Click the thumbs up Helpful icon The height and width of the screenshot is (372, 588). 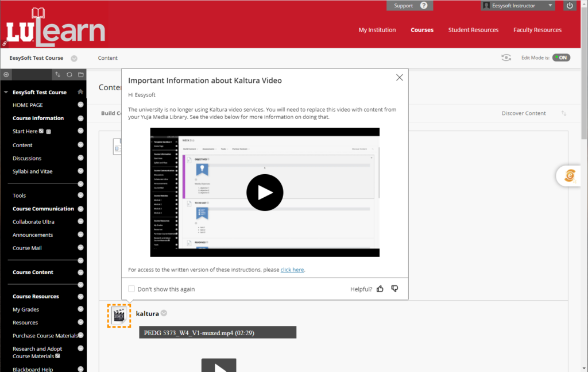380,289
